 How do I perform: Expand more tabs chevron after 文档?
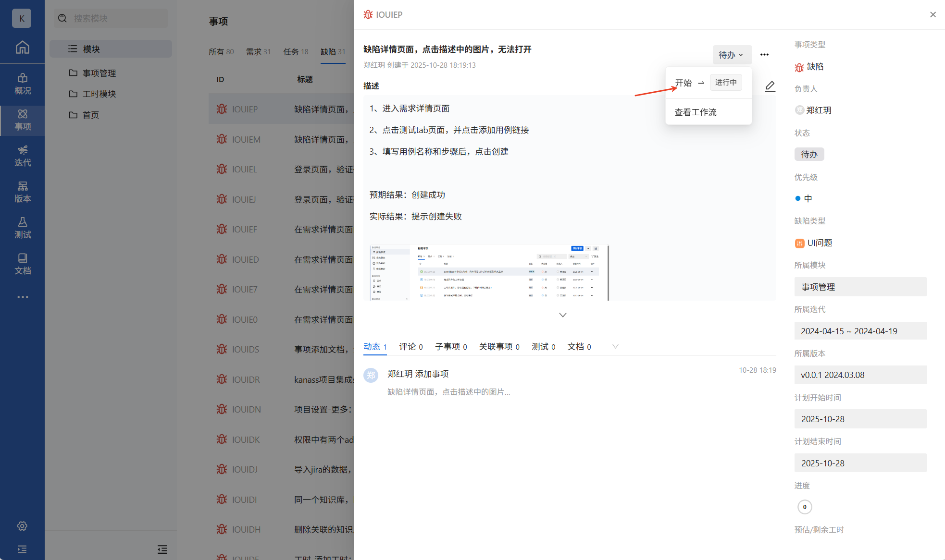[615, 346]
